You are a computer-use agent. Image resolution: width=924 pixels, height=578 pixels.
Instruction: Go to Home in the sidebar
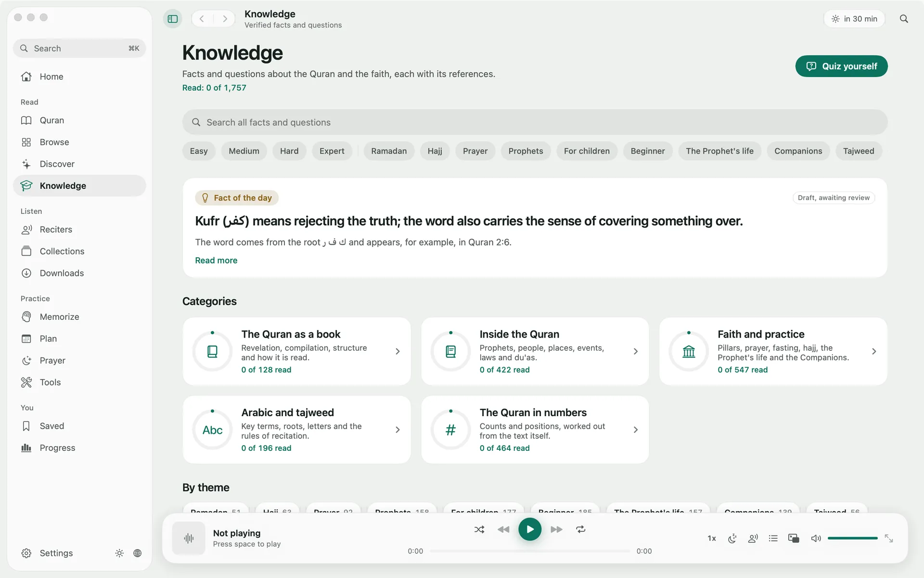tap(79, 77)
